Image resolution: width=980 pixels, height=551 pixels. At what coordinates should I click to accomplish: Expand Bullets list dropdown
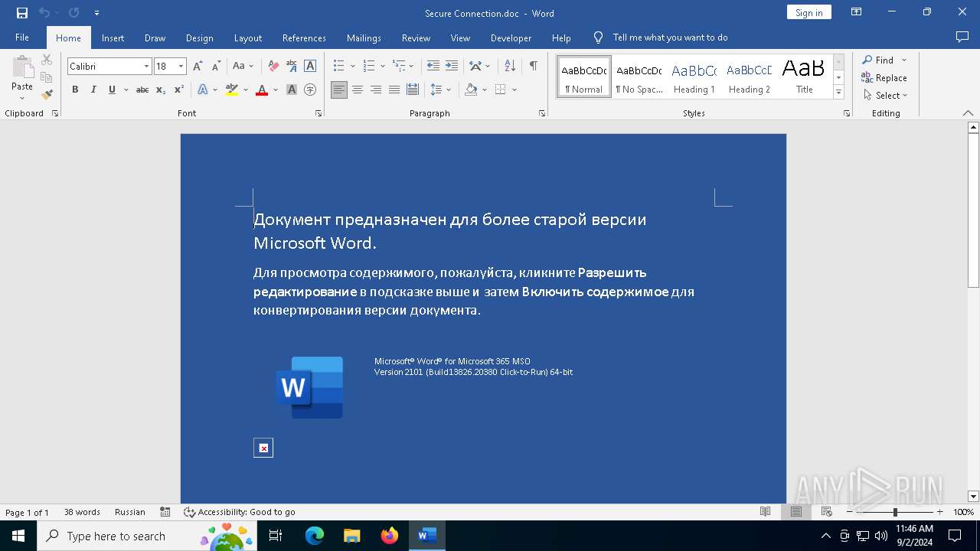pos(351,66)
